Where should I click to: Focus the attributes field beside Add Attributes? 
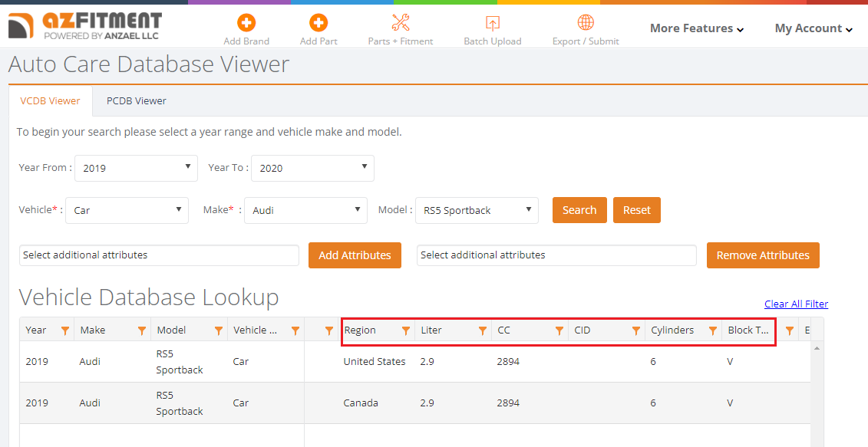pos(159,255)
